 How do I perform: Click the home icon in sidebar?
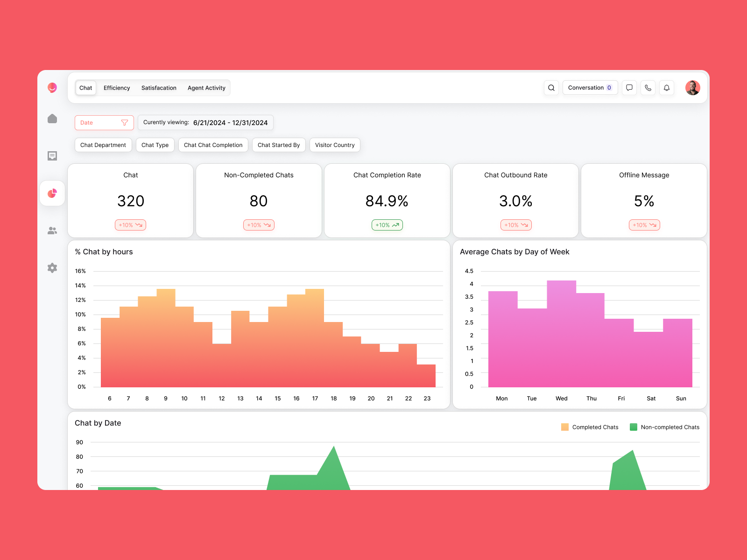[x=52, y=119]
